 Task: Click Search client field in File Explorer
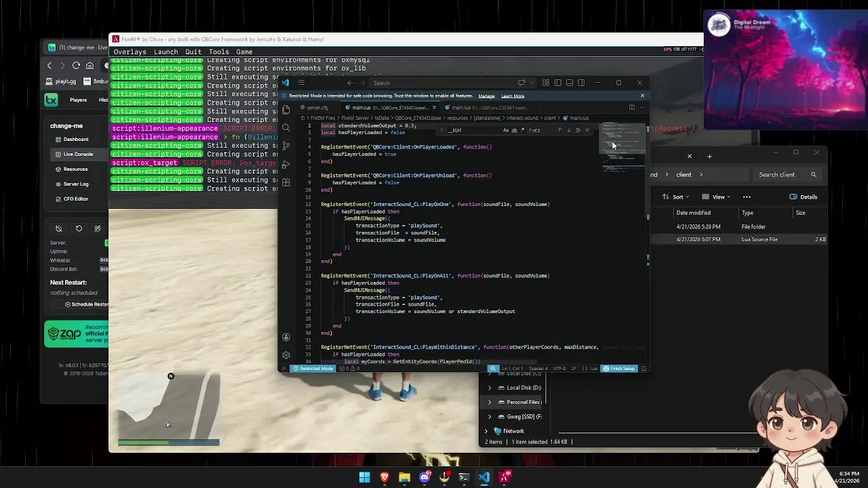[x=787, y=174]
